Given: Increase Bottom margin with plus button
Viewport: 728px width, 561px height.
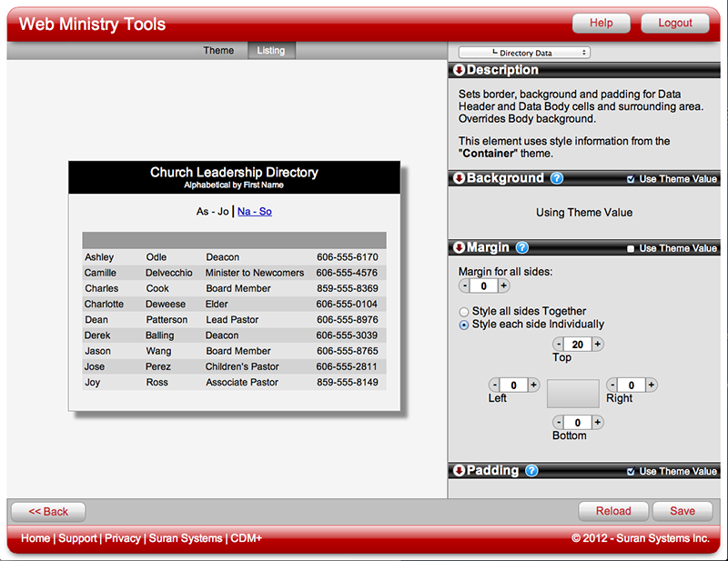Looking at the screenshot, I should tap(598, 423).
